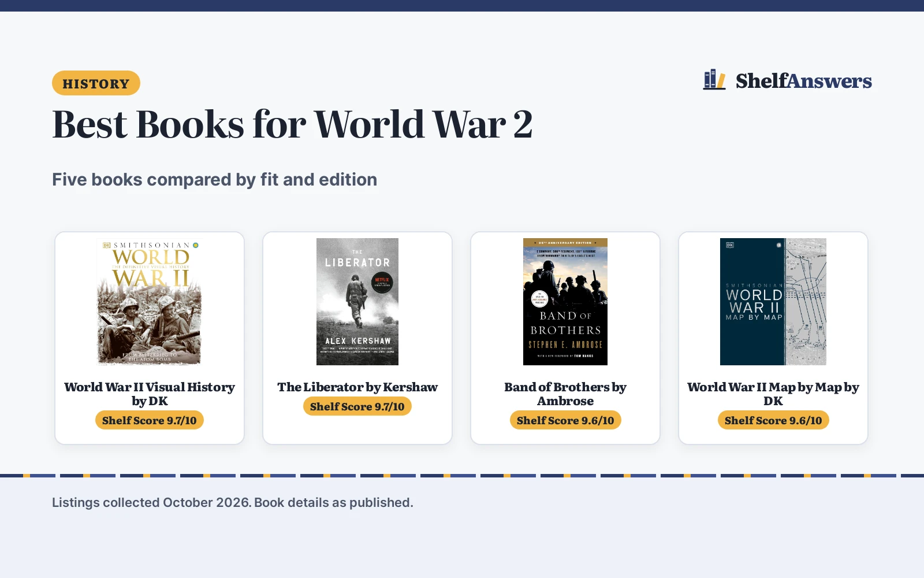Viewport: 924px width, 578px height.
Task: Select the HISTORY category badge
Action: pyautogui.click(x=96, y=83)
